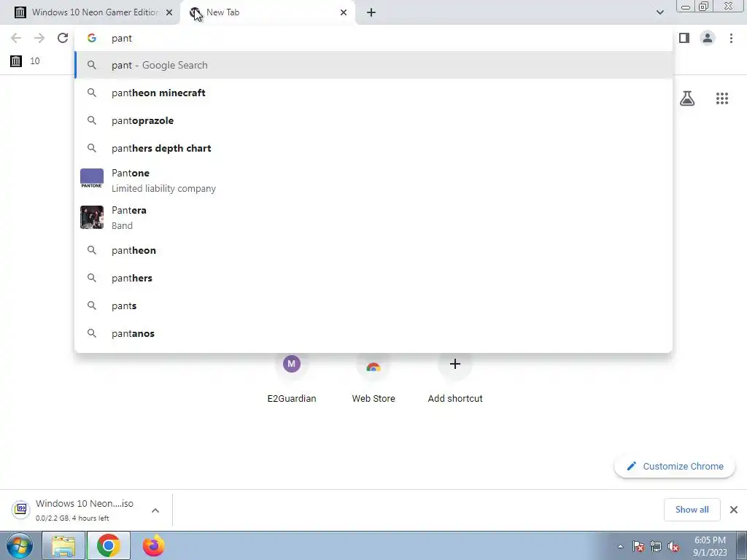Select the Pantone company suggestion
Image resolution: width=747 pixels, height=560 pixels.
click(373, 181)
